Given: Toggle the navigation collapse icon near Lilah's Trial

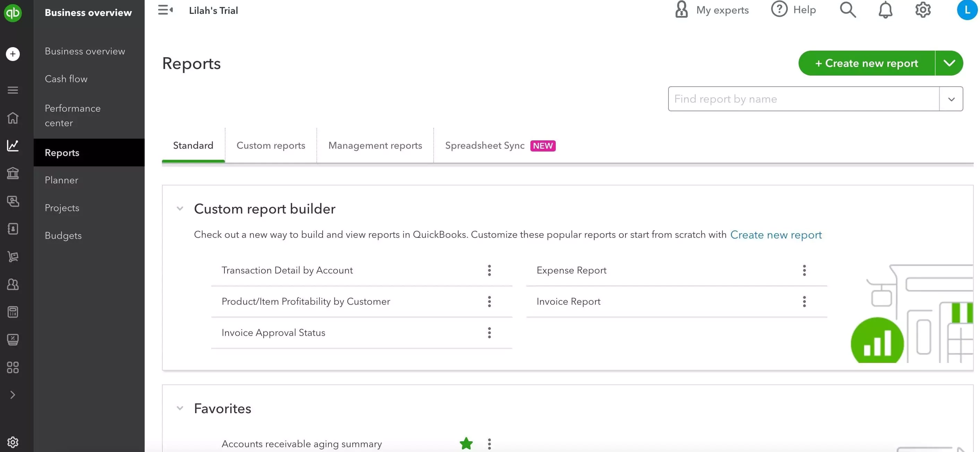Looking at the screenshot, I should coord(165,10).
